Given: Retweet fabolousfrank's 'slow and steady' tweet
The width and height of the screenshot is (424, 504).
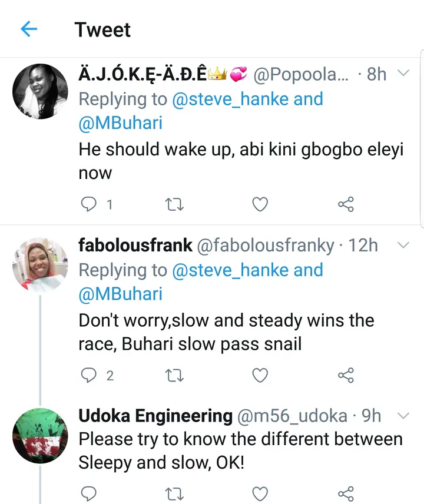Looking at the screenshot, I should (175, 375).
